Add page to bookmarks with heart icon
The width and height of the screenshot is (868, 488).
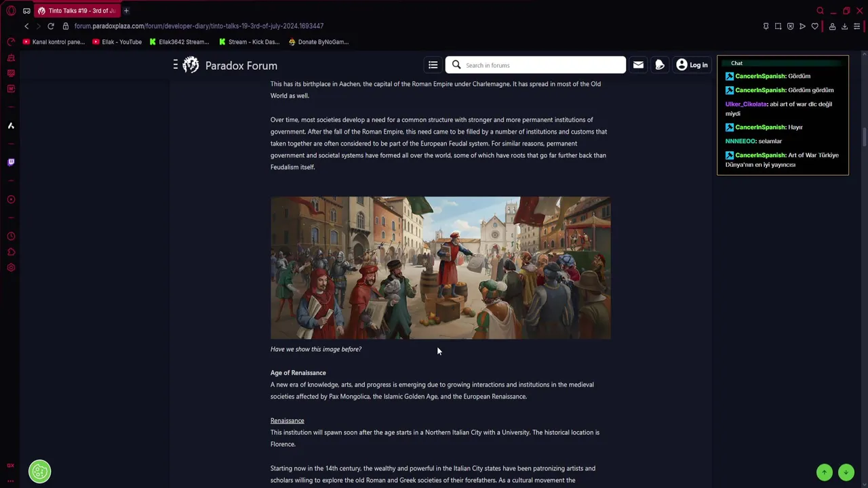pyautogui.click(x=814, y=26)
